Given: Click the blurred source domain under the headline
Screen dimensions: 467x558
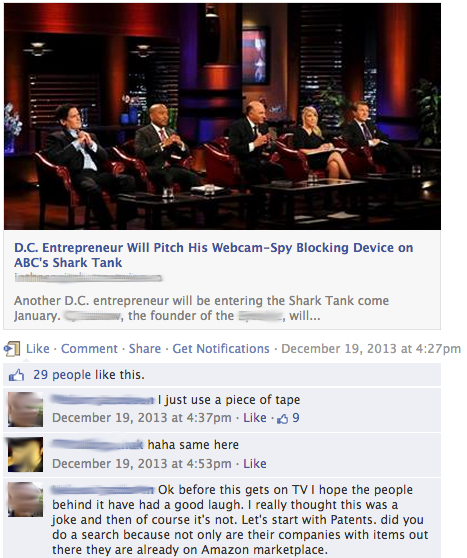Looking at the screenshot, I should tap(88, 278).
